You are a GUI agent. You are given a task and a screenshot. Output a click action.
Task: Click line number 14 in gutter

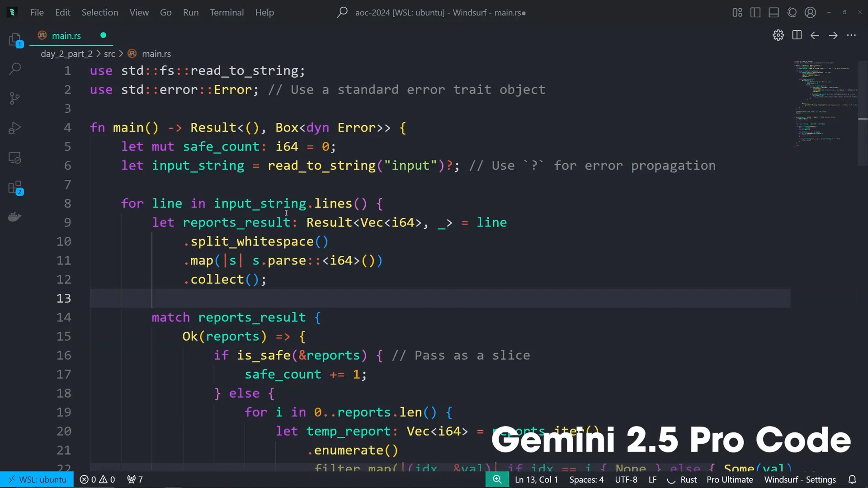[64, 317]
